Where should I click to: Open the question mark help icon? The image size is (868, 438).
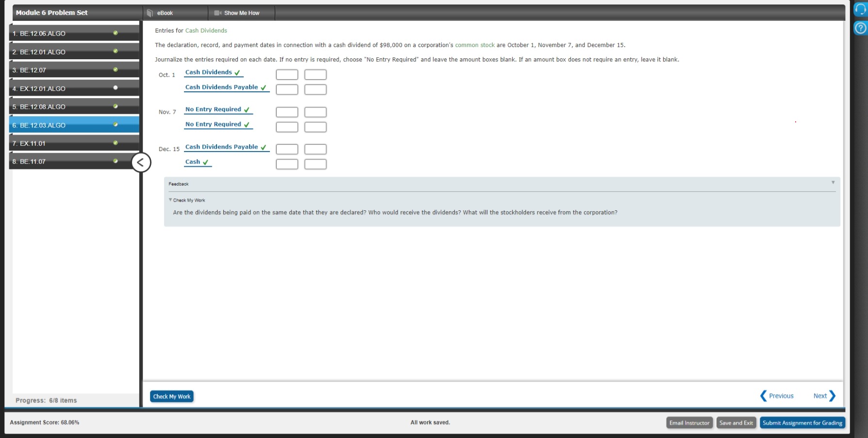pyautogui.click(x=859, y=28)
